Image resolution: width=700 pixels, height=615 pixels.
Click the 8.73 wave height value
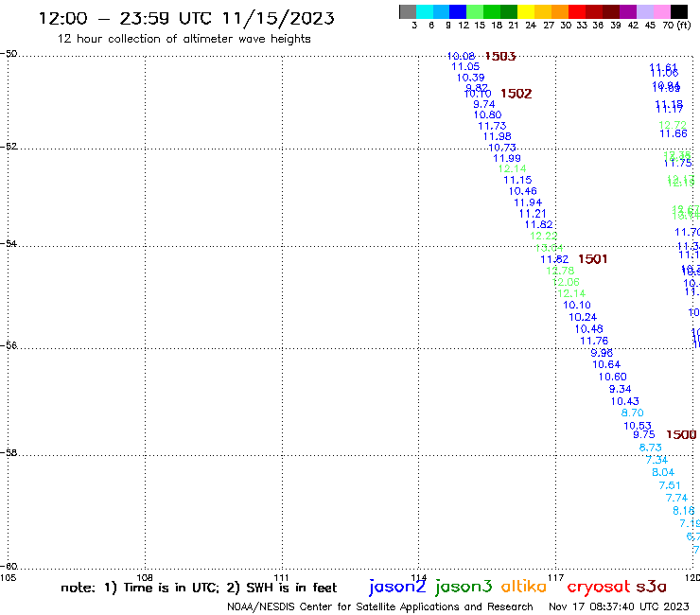tap(651, 448)
